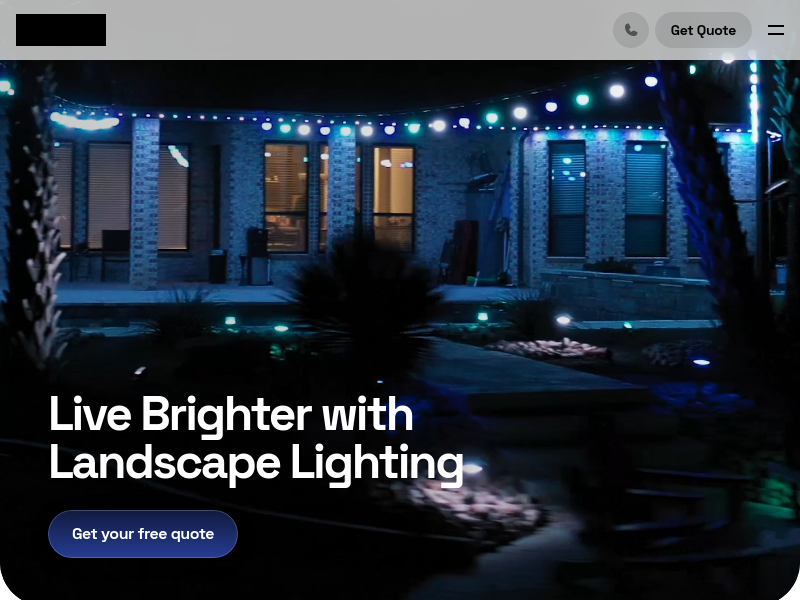Click the illuminated pink flower bed
The width and height of the screenshot is (800, 600).
coord(548,348)
